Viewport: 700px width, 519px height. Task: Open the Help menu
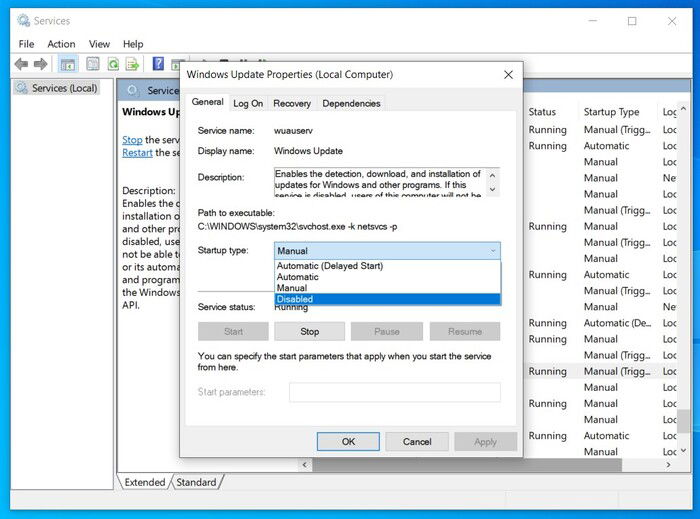coord(133,44)
